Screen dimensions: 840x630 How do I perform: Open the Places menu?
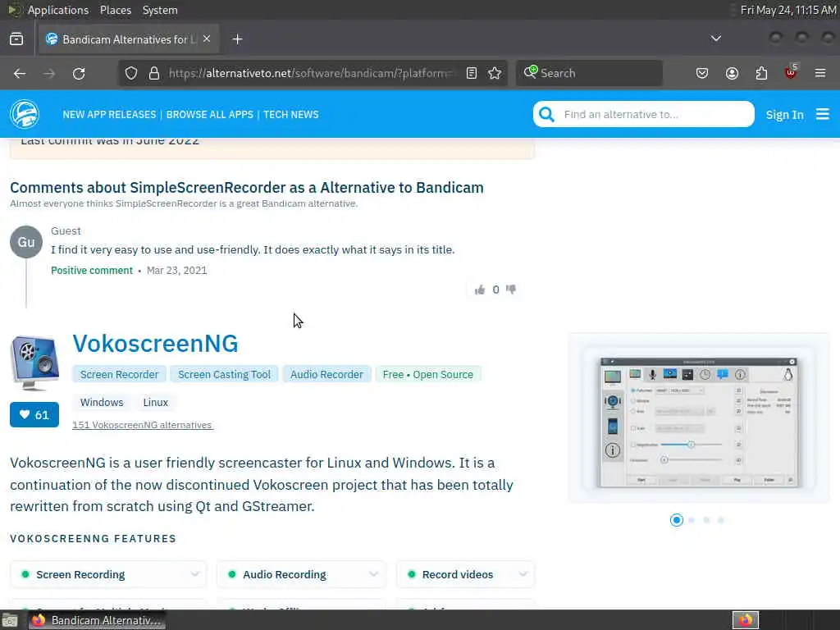[x=115, y=10]
